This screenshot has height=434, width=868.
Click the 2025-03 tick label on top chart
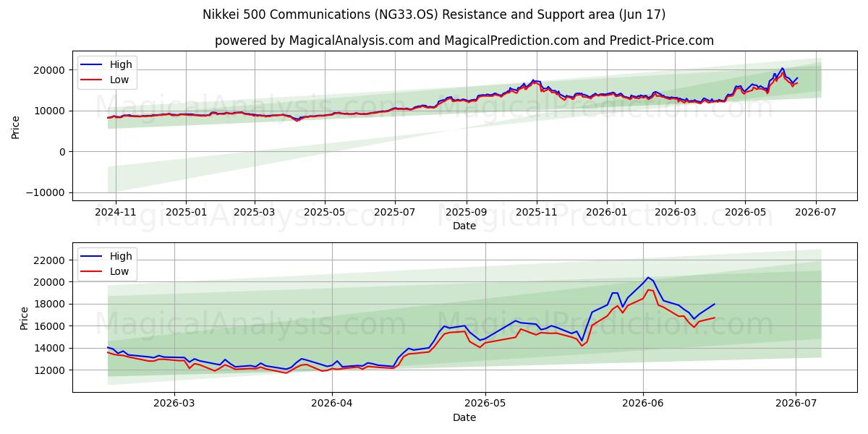point(254,212)
